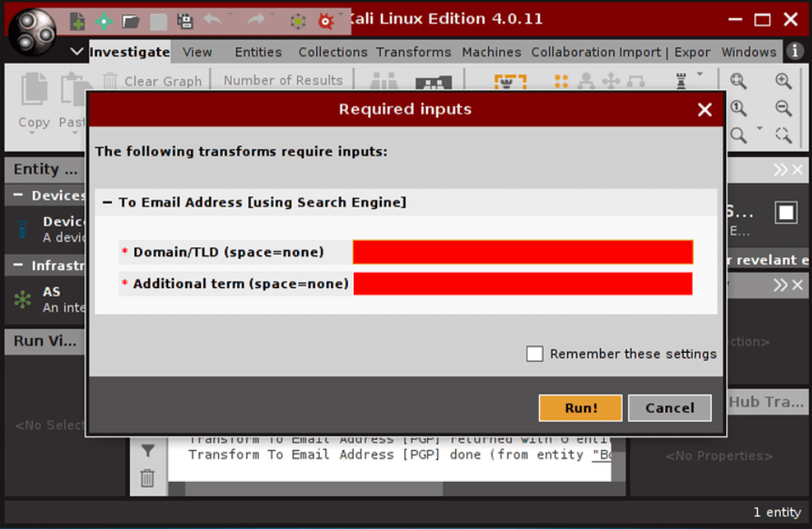Click the zoom 1:1 magnifier icon
Screen dimensions: 812x529
click(738, 108)
